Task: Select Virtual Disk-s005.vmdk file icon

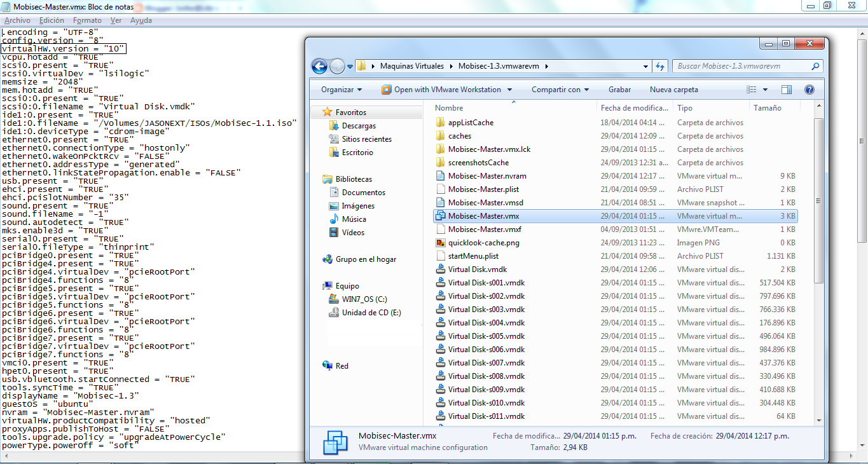Action: pyautogui.click(x=440, y=336)
